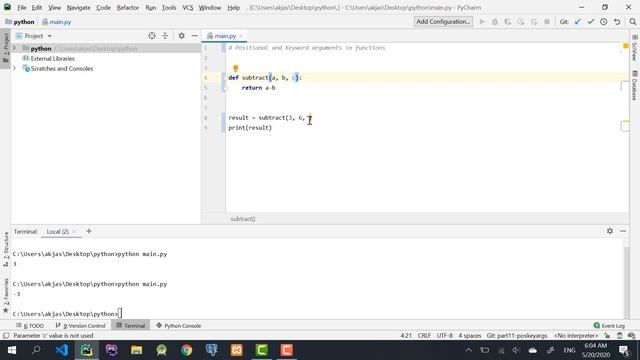This screenshot has width=640, height=360.
Task: Toggle the Database right sidebar button
Action: click(634, 85)
